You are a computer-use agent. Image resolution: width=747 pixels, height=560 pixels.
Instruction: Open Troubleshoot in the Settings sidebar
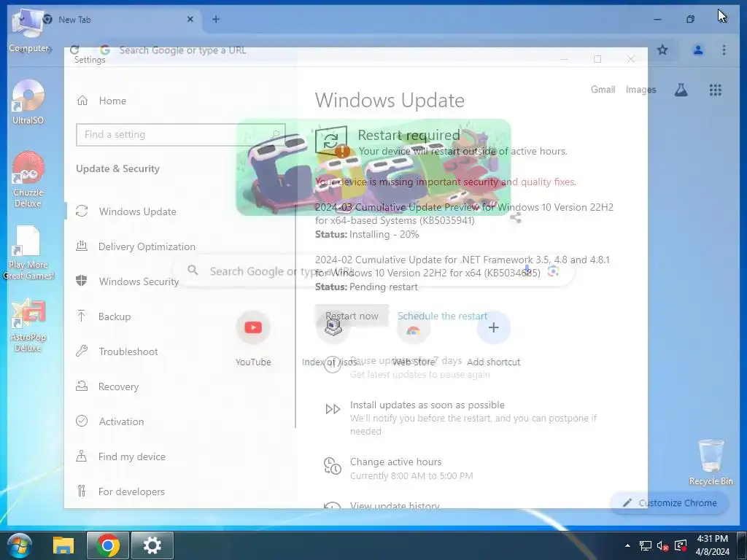pos(117,351)
